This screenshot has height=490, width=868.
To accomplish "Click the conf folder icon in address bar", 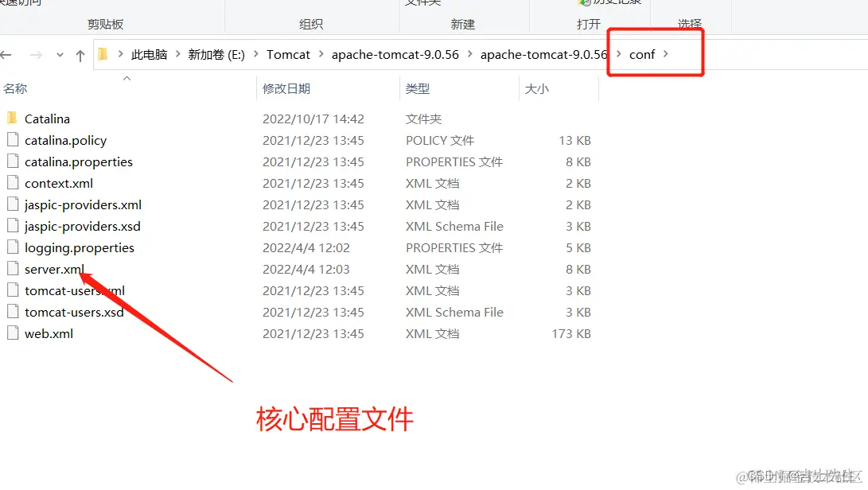I will [x=642, y=54].
